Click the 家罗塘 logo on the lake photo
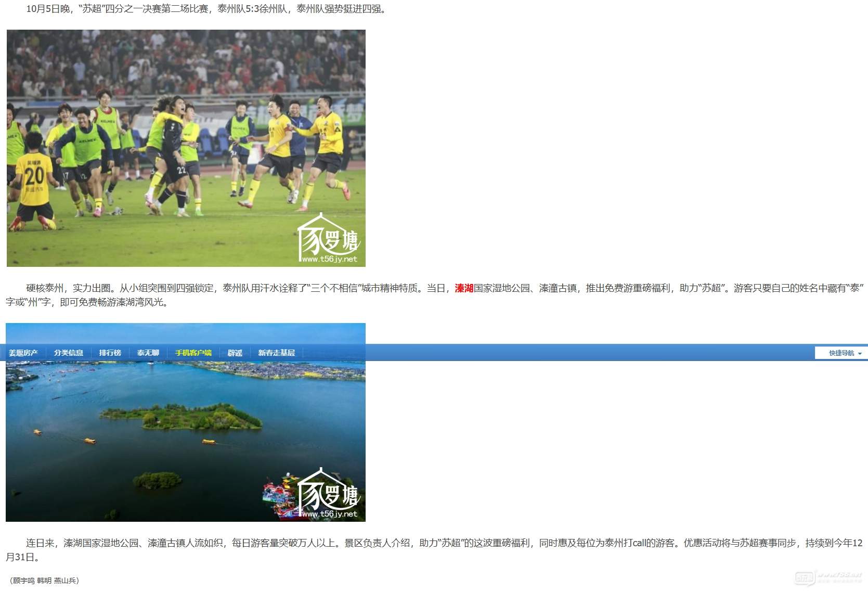 coord(328,491)
